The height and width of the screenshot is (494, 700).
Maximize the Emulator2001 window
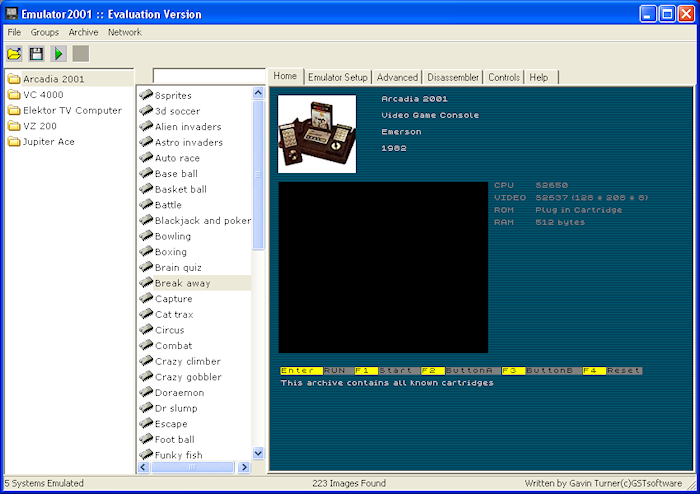[667, 14]
